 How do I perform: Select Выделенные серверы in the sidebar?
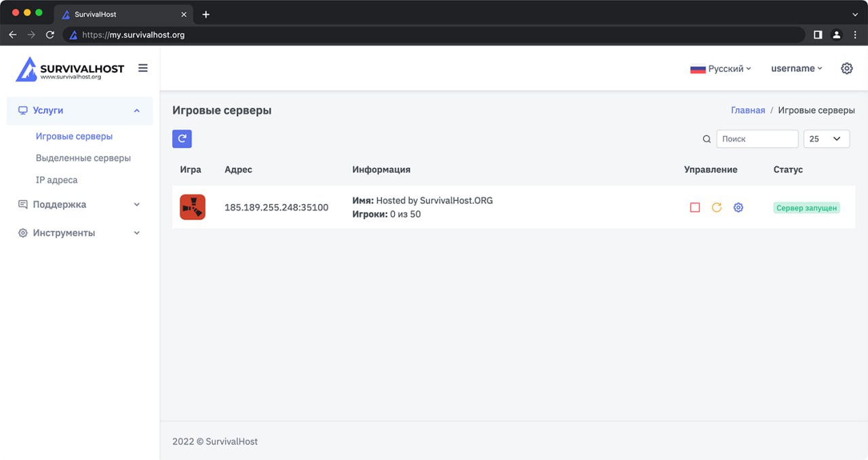point(83,158)
